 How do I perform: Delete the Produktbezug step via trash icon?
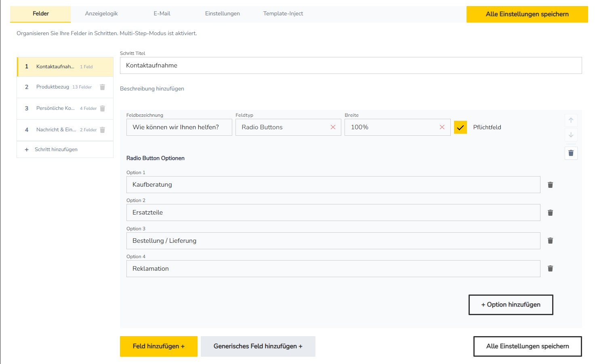click(102, 87)
